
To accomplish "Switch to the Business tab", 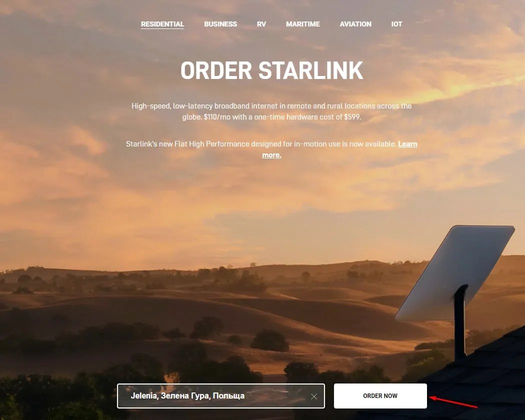I will (220, 24).
